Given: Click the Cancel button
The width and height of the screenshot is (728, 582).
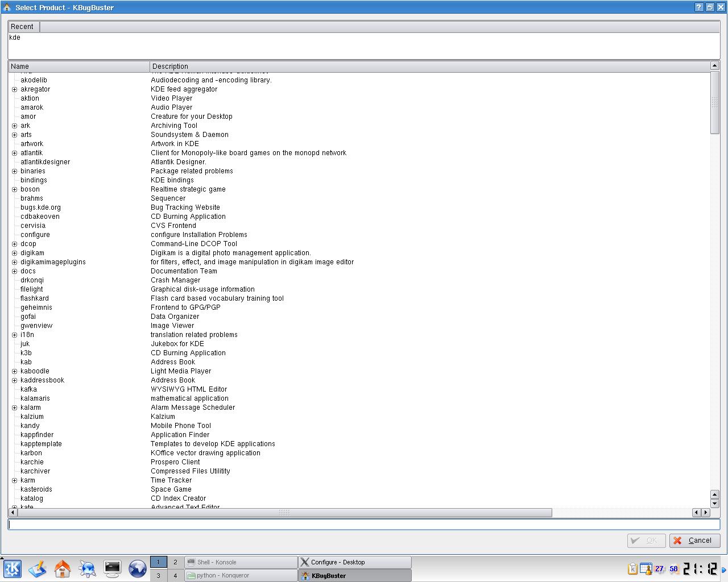Looking at the screenshot, I should click(694, 541).
